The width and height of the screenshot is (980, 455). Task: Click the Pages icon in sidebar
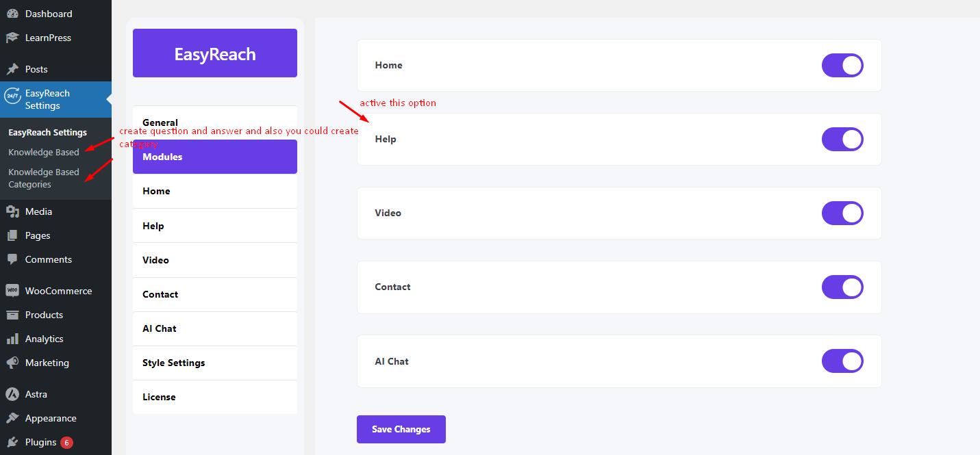12,235
